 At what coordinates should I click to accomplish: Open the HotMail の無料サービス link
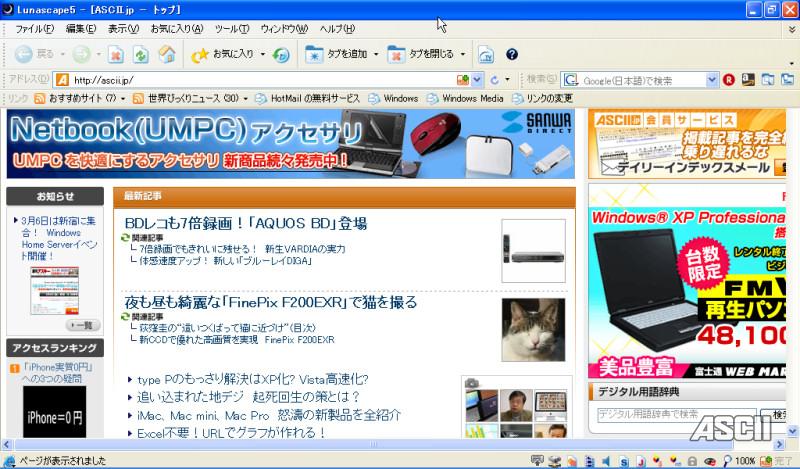tap(309, 98)
